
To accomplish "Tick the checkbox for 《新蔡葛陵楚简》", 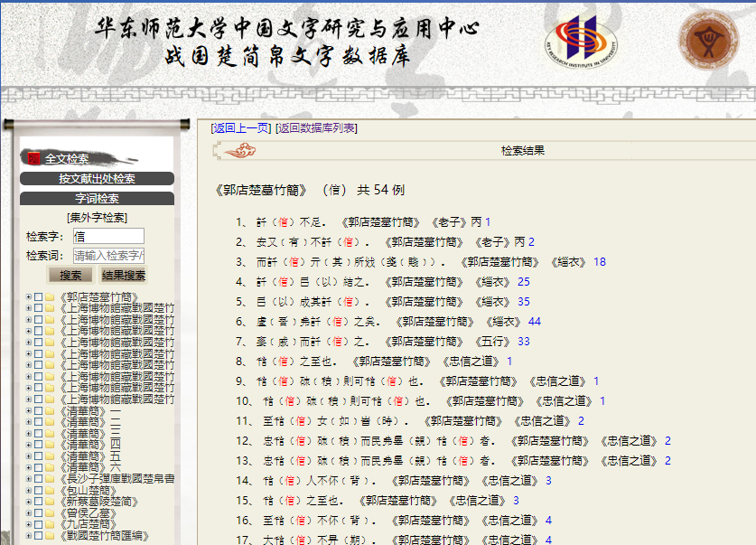I will point(39,502).
